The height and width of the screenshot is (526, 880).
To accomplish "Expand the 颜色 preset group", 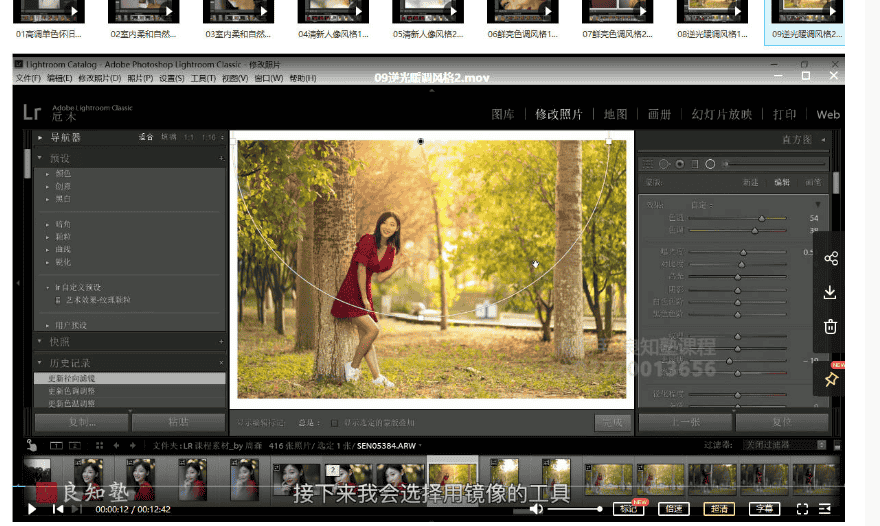I will click(48, 174).
